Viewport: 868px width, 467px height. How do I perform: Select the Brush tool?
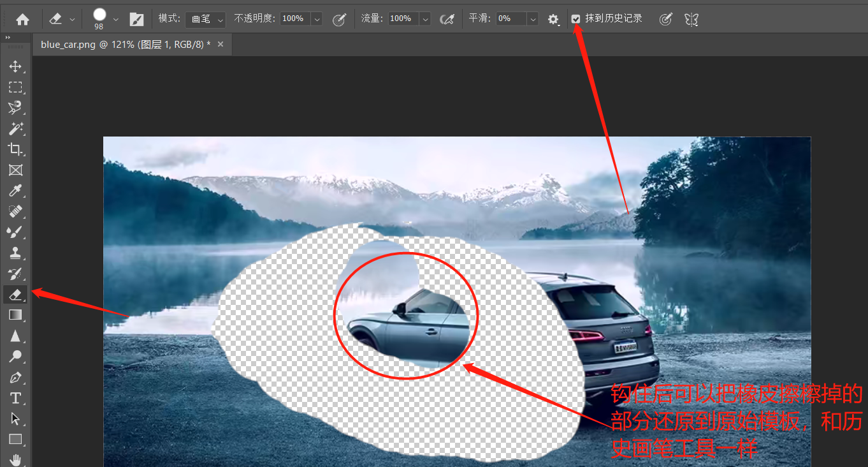point(15,232)
